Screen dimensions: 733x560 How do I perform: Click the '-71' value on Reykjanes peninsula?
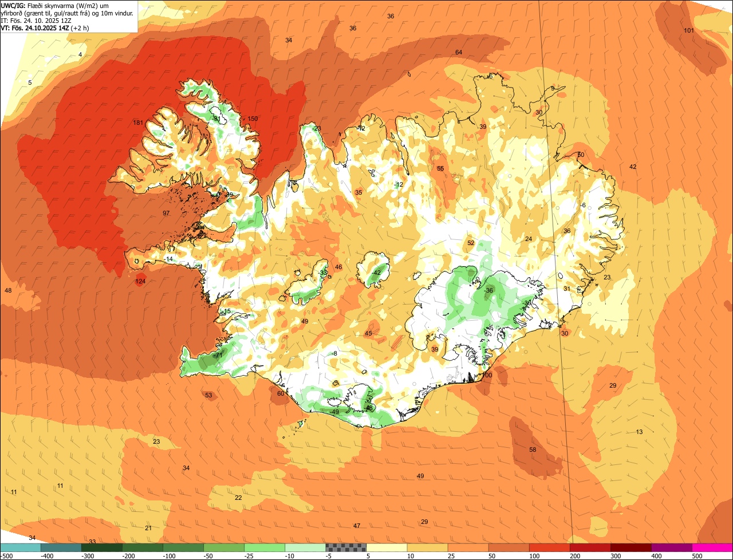[218, 356]
